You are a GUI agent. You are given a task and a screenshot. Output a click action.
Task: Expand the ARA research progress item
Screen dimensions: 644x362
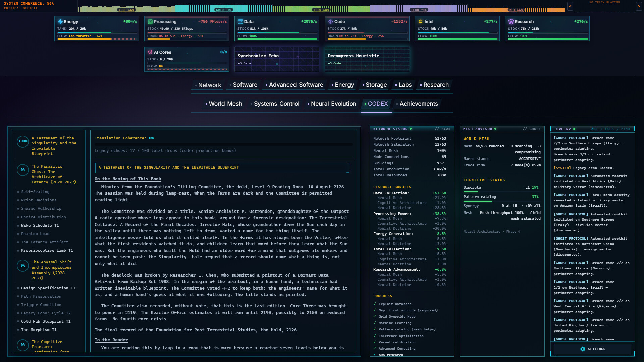(x=390, y=355)
